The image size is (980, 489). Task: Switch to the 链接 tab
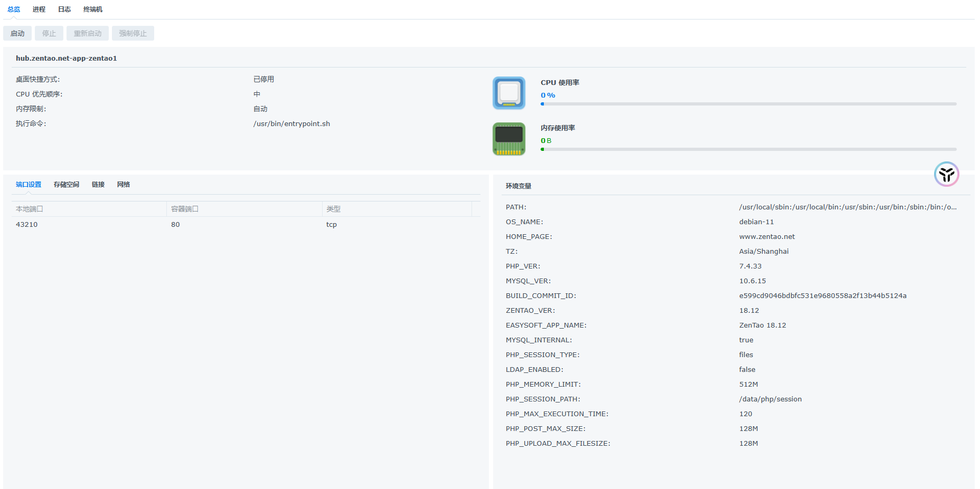(98, 185)
